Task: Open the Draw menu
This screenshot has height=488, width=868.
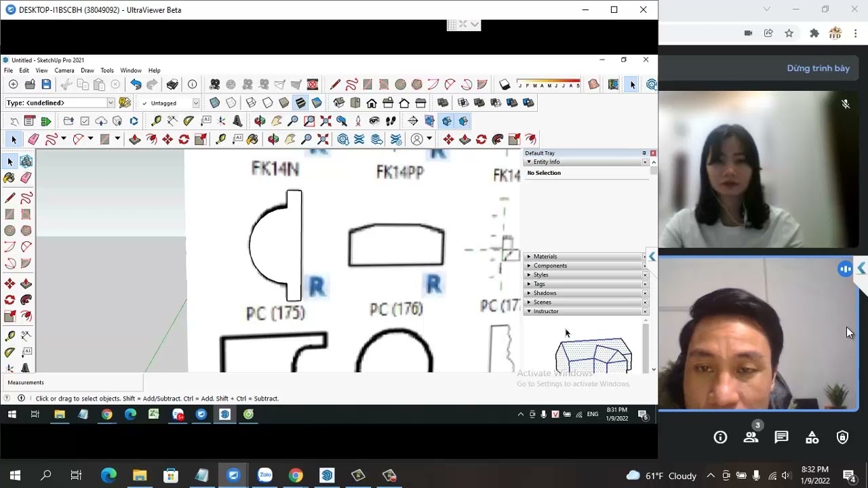Action: (x=87, y=70)
